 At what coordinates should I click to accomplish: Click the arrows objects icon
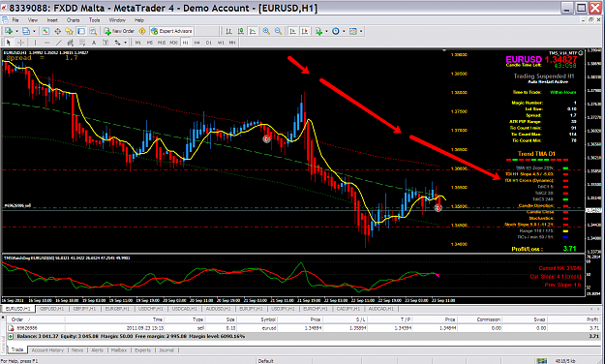click(x=117, y=43)
